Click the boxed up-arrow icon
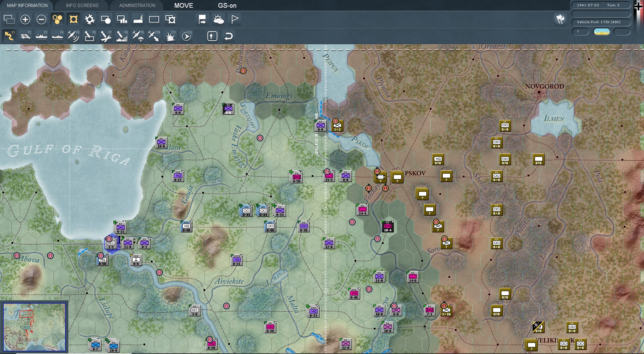This screenshot has width=644, height=354. tap(212, 36)
